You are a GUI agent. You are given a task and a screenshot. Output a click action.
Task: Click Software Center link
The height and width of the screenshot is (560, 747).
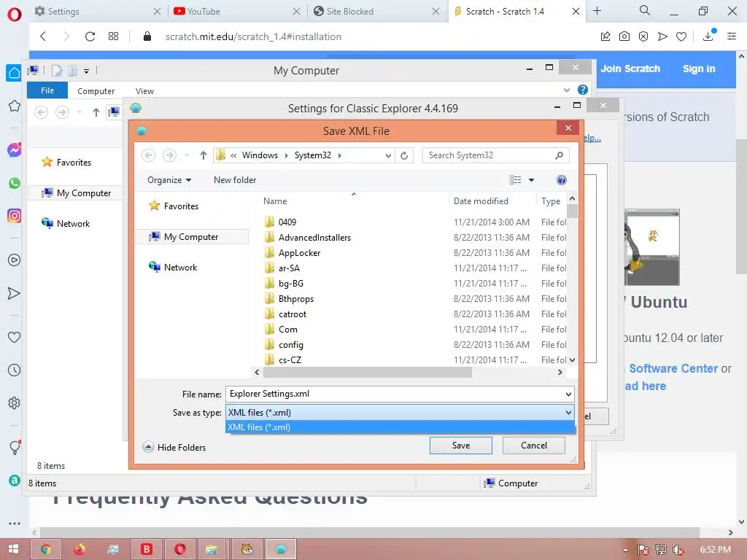pos(673,368)
